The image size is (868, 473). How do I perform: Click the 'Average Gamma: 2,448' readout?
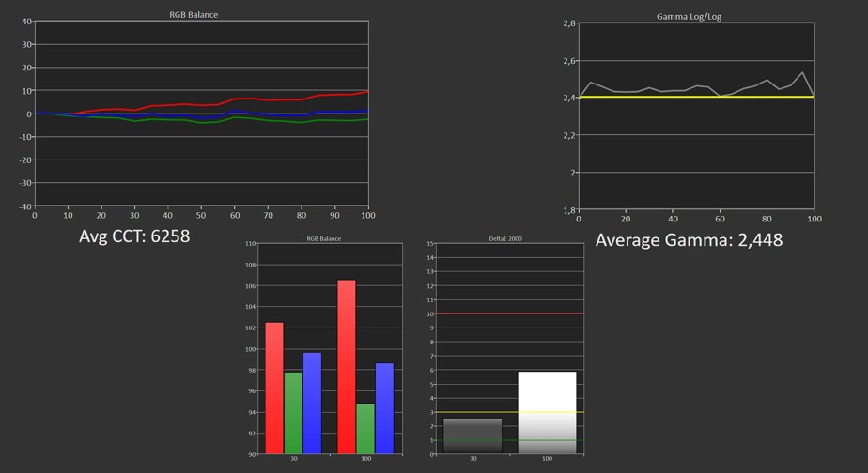[x=689, y=240]
